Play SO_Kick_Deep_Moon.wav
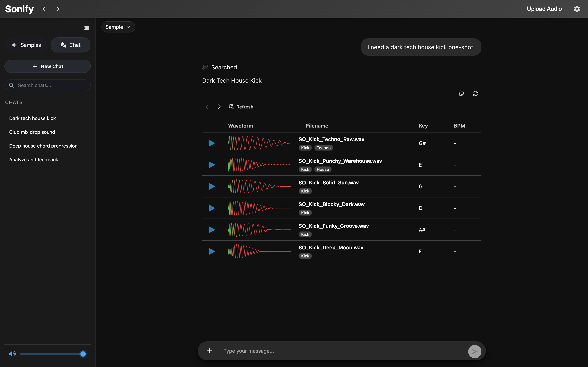This screenshot has width=588, height=367. 211,251
